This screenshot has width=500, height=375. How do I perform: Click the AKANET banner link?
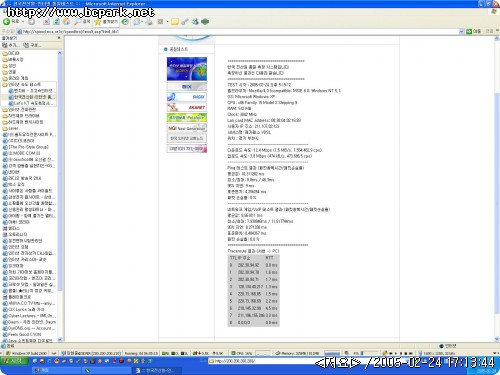187,107
